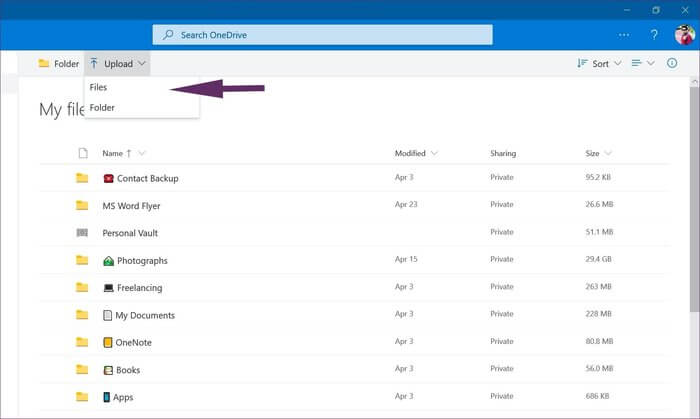The image size is (700, 419).
Task: Click the search magnifier icon
Action: click(x=168, y=35)
